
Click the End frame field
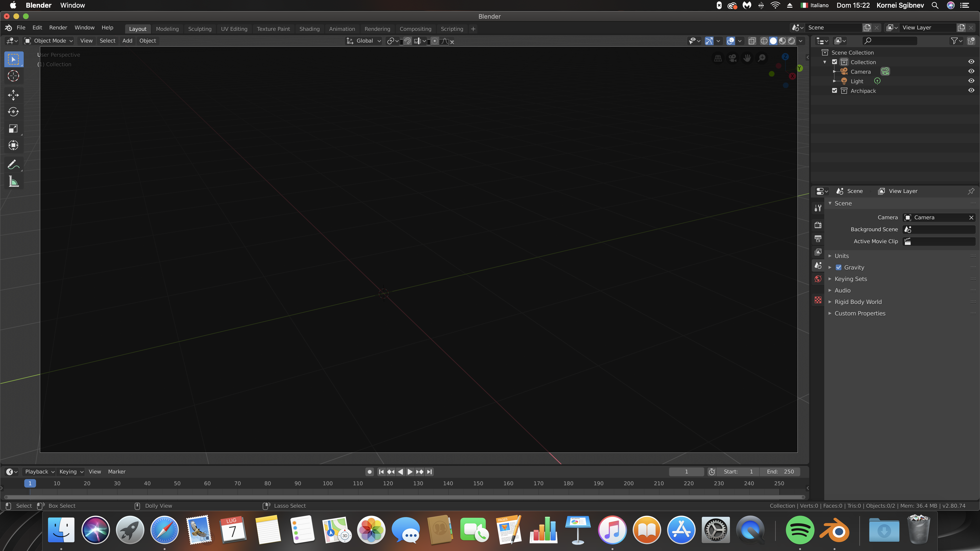coord(780,472)
